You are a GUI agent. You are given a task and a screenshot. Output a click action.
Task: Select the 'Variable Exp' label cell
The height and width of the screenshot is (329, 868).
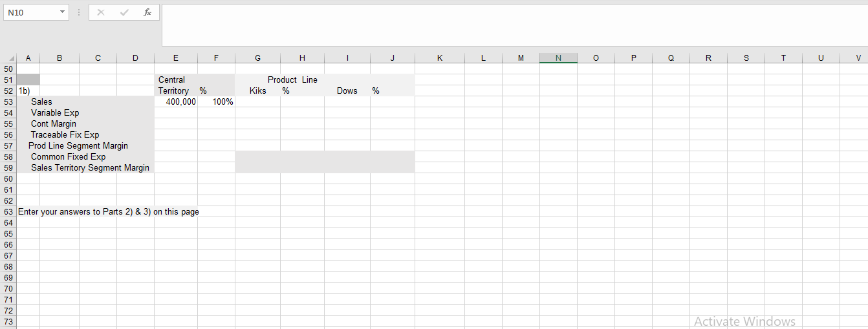point(55,113)
